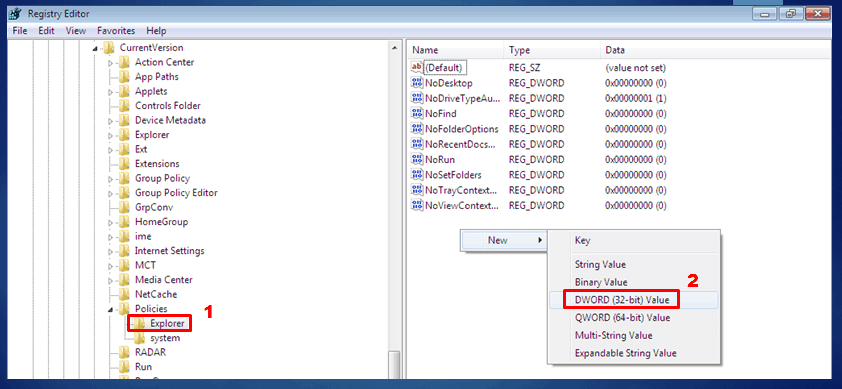The width and height of the screenshot is (842, 389).
Task: Open the View menu
Action: pos(76,31)
